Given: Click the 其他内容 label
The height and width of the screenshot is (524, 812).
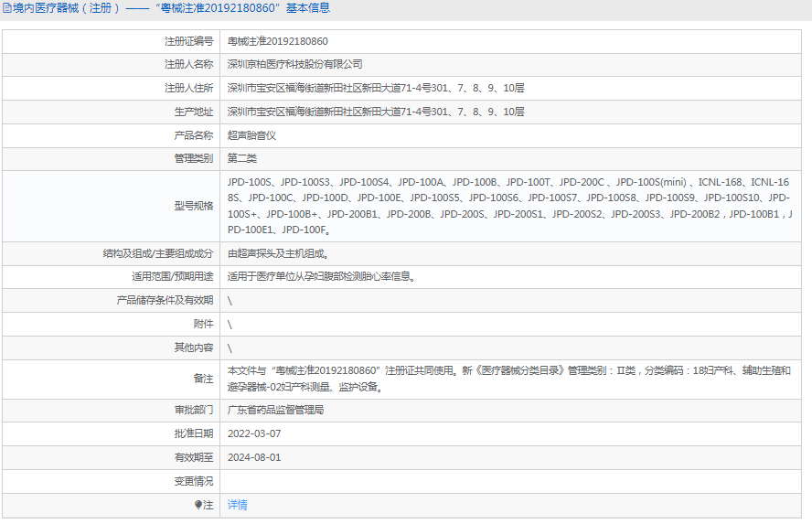Looking at the screenshot, I should tap(193, 348).
